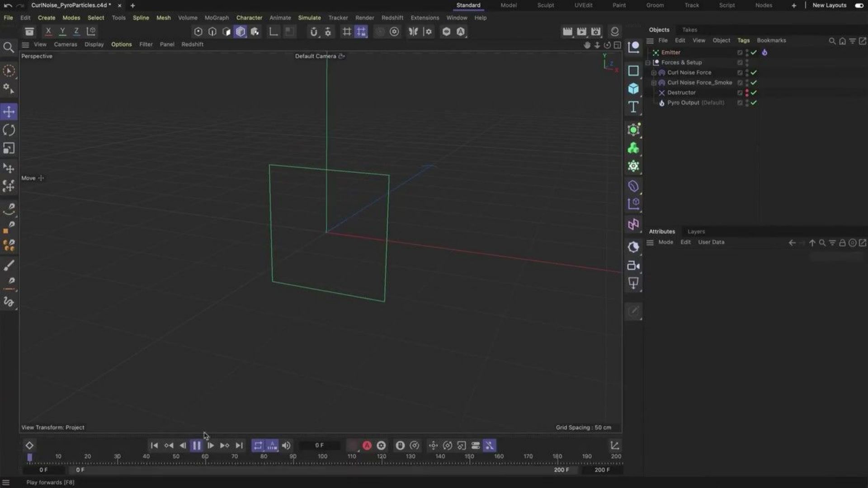The image size is (868, 488).
Task: Open the viewport hamburger menu
Action: pyautogui.click(x=25, y=45)
